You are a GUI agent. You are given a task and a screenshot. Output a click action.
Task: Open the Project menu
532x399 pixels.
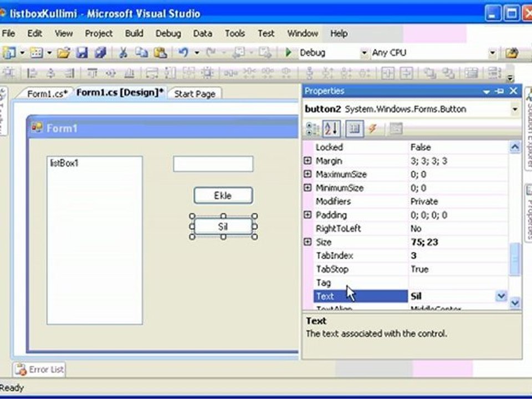99,33
